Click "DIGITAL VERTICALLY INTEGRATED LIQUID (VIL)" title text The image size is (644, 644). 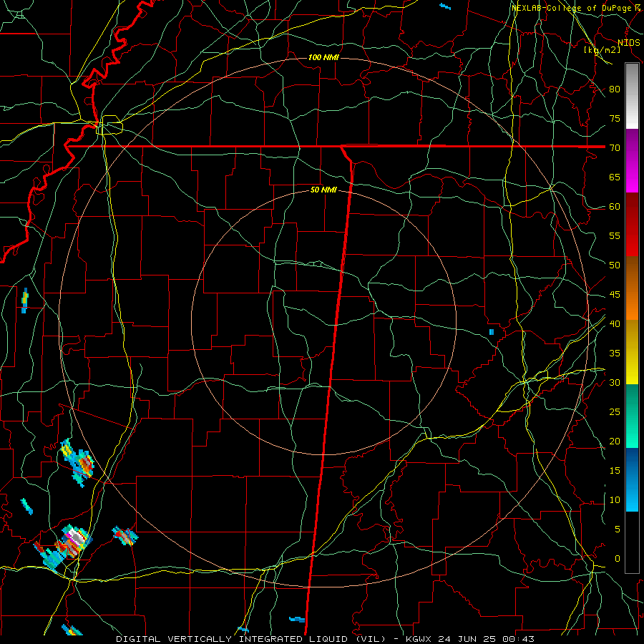(252, 639)
